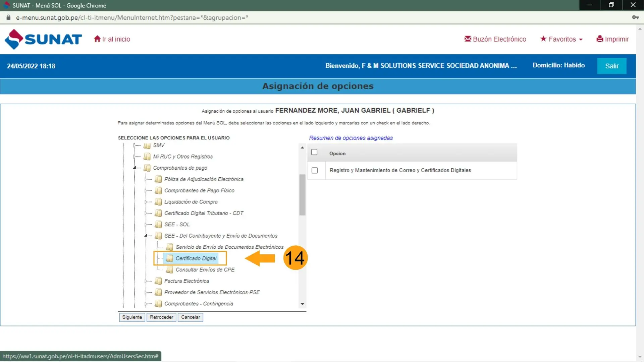The image size is (644, 362).
Task: Click the home icon beside Ir al inicio
Action: tap(97, 39)
